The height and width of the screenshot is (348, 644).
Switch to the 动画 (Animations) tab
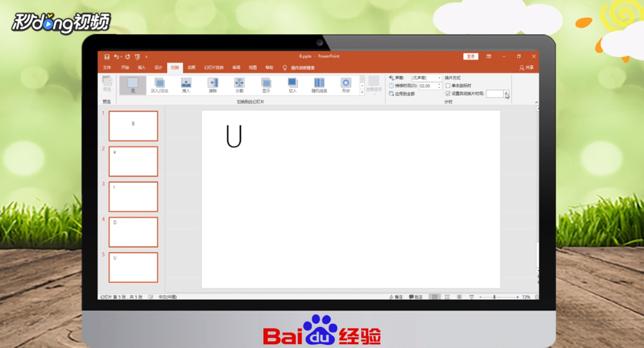click(191, 67)
